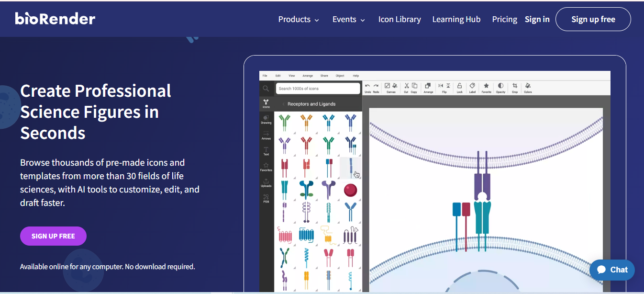This screenshot has height=294, width=644.
Task: Expand the Events dropdown menu
Action: click(349, 20)
